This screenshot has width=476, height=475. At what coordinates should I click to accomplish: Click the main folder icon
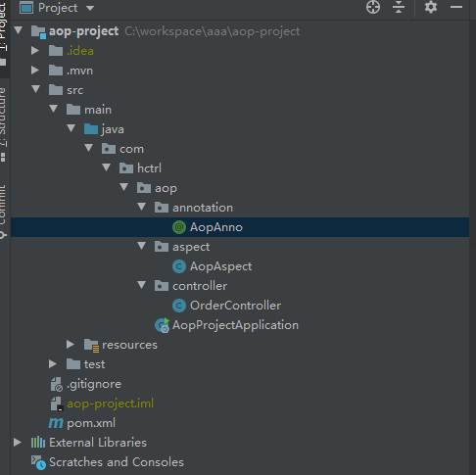[73, 110]
